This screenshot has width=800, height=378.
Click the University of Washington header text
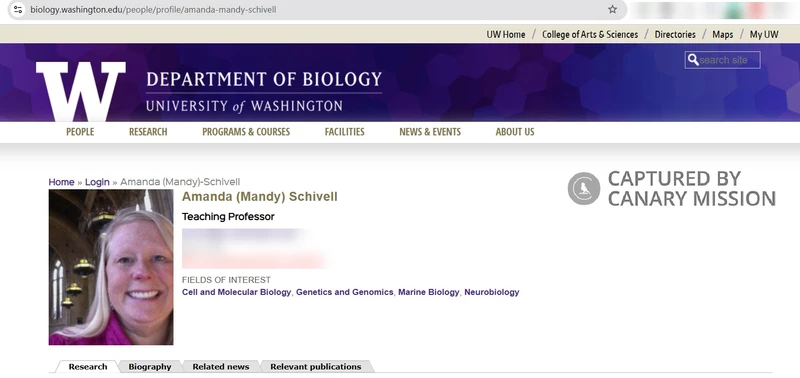tap(244, 106)
